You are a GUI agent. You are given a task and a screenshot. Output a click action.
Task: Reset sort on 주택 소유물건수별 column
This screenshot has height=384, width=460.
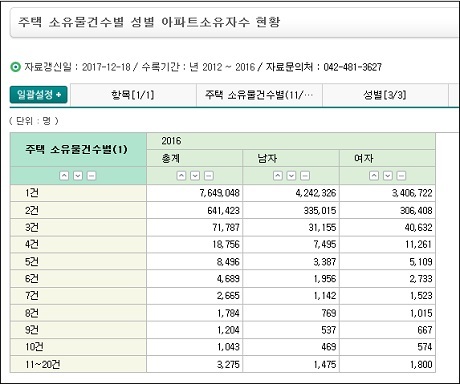[x=91, y=176]
